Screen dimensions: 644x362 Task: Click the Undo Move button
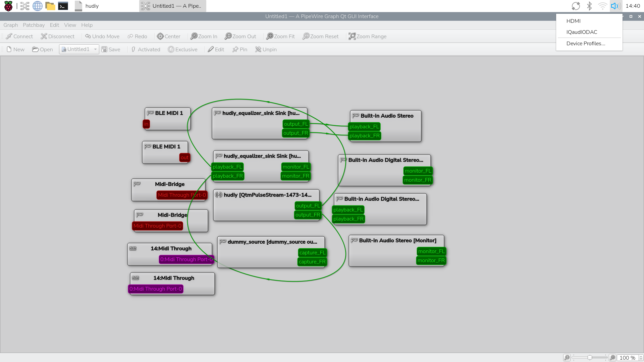(102, 36)
